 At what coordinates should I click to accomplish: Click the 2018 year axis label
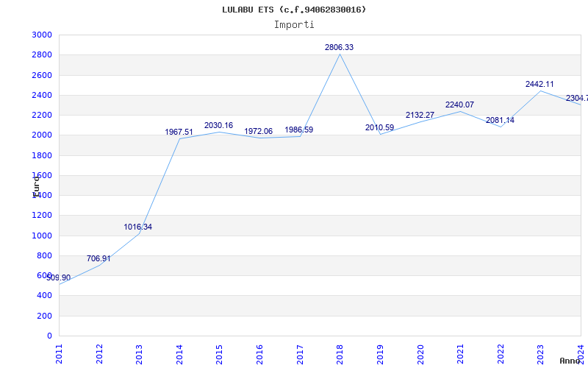(340, 354)
